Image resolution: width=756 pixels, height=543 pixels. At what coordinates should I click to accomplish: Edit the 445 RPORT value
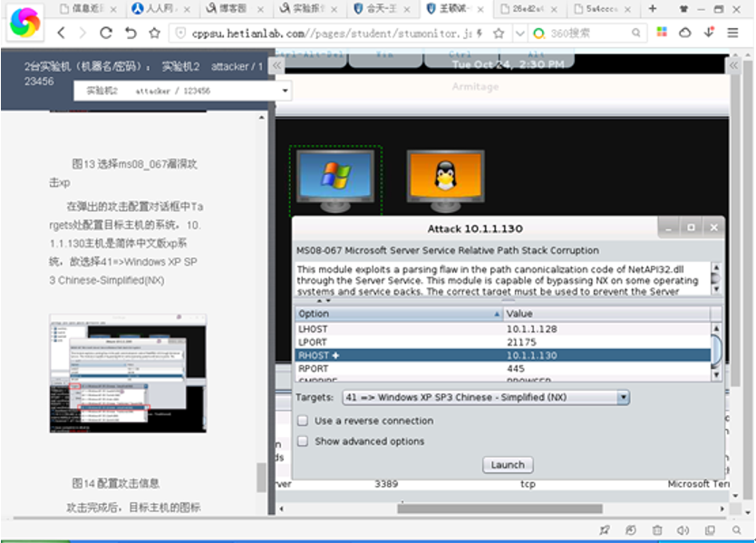[516, 368]
